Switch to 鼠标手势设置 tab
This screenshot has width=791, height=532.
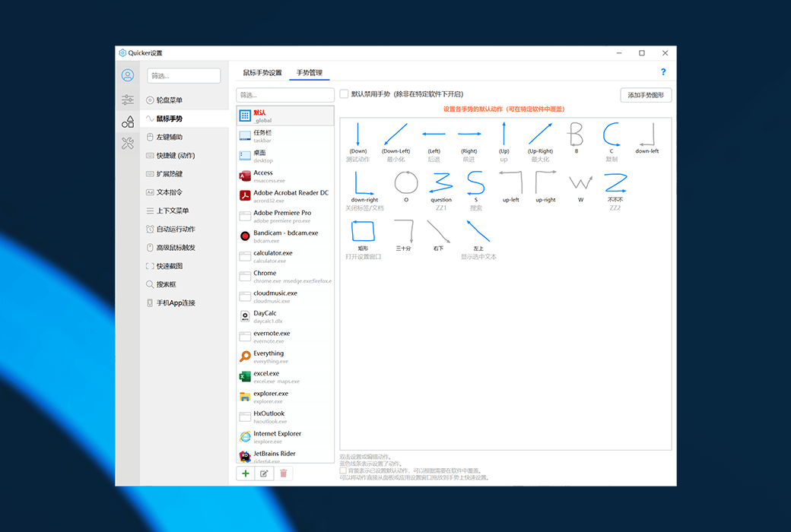click(x=262, y=73)
